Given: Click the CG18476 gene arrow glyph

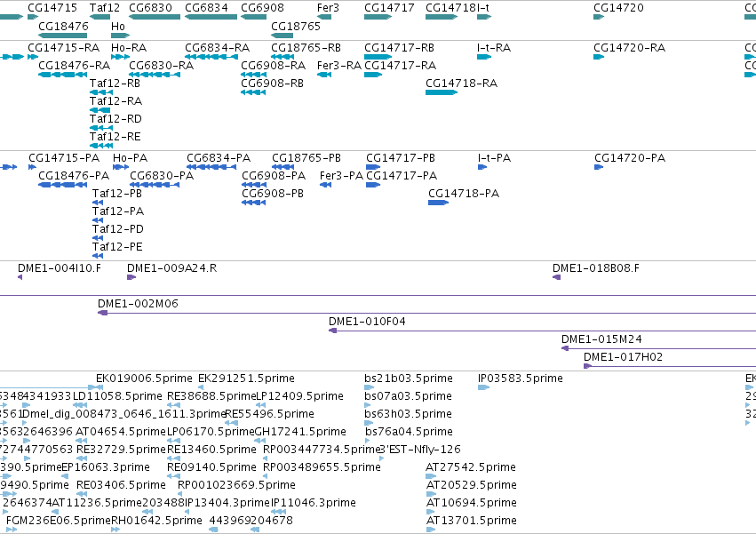Looking at the screenshot, I should 63,36.
